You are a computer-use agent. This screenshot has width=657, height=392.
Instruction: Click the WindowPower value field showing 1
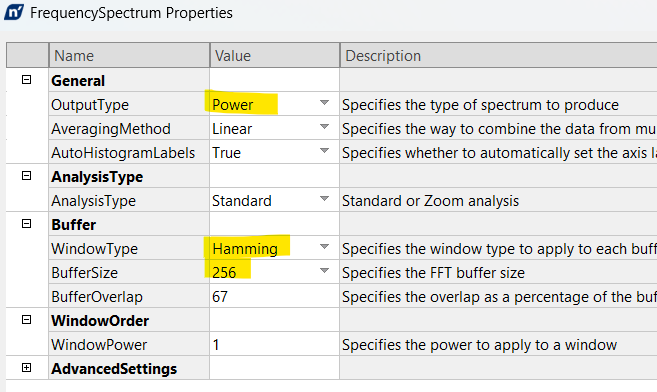pyautogui.click(x=274, y=345)
